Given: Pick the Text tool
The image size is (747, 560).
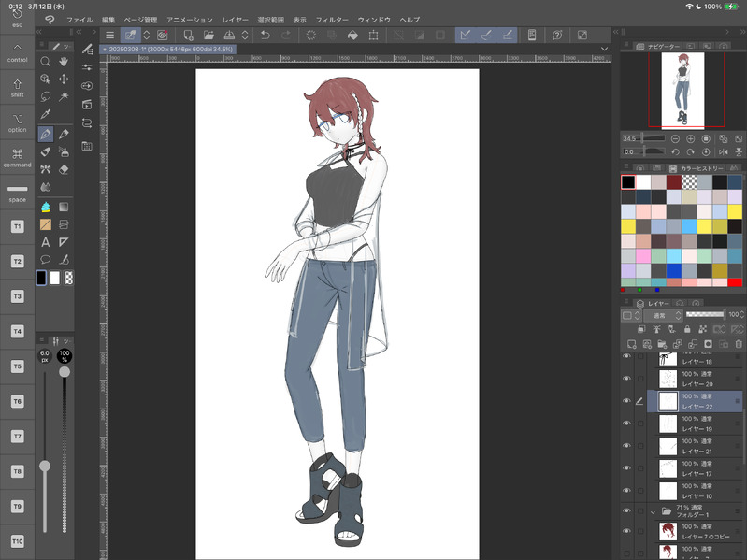Looking at the screenshot, I should [x=45, y=241].
